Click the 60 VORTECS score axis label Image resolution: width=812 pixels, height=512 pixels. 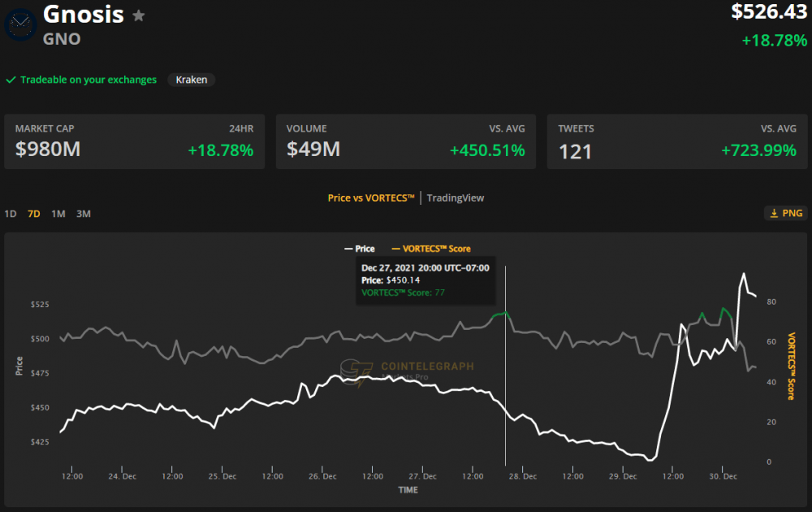[771, 341]
